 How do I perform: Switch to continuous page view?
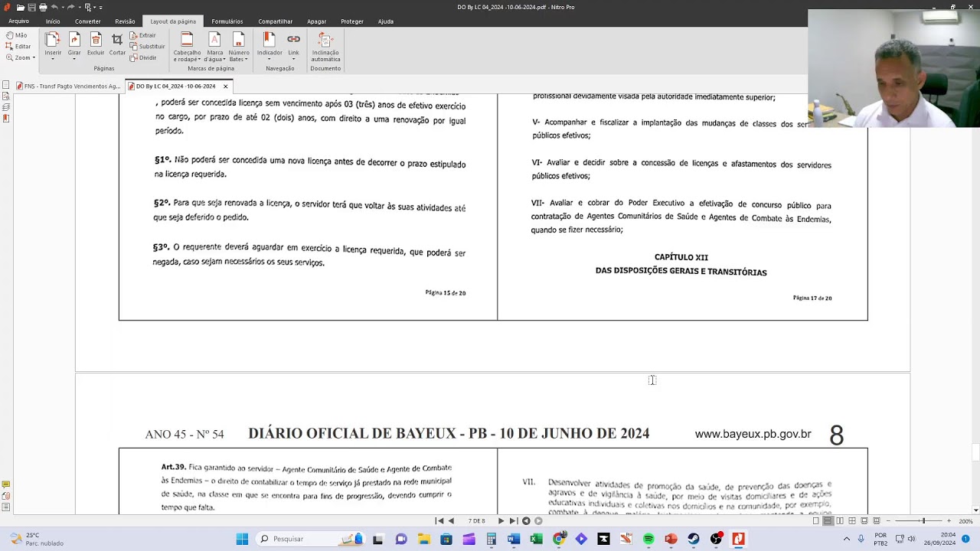click(828, 521)
